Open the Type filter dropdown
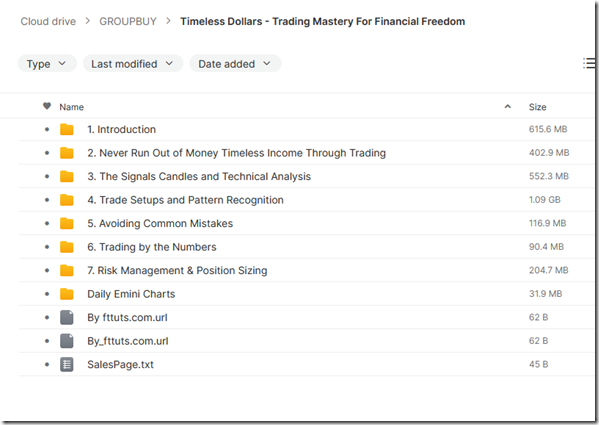The image size is (599, 425). (47, 64)
